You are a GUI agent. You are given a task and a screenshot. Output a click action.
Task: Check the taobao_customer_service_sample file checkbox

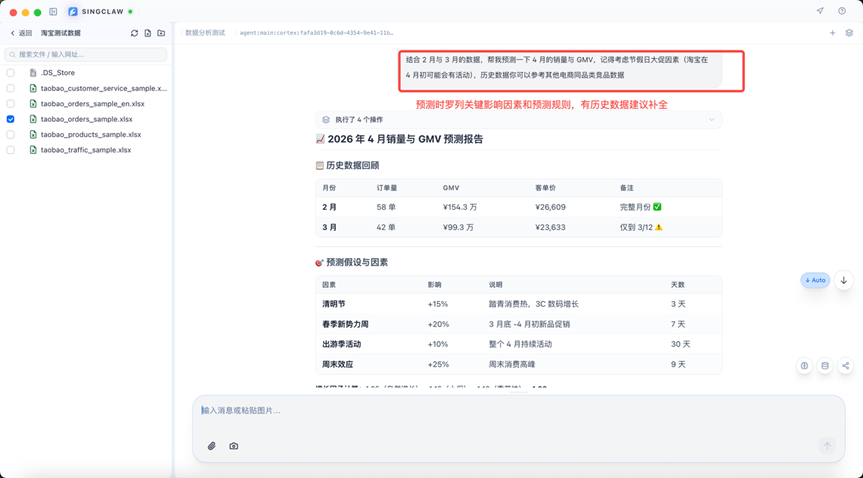point(11,88)
